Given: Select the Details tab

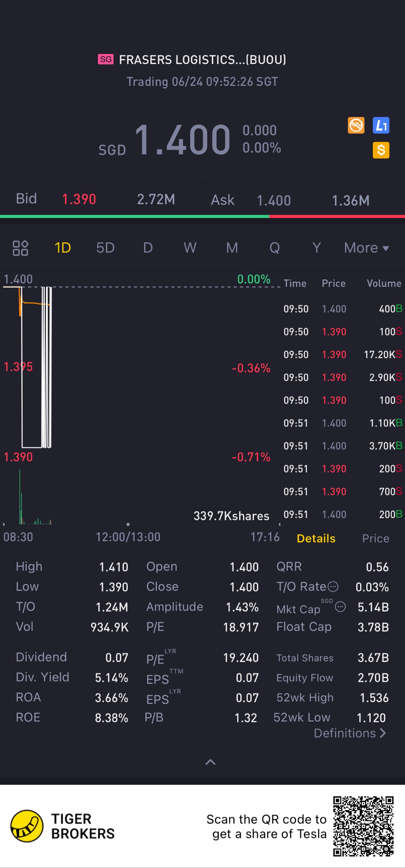Looking at the screenshot, I should (316, 538).
